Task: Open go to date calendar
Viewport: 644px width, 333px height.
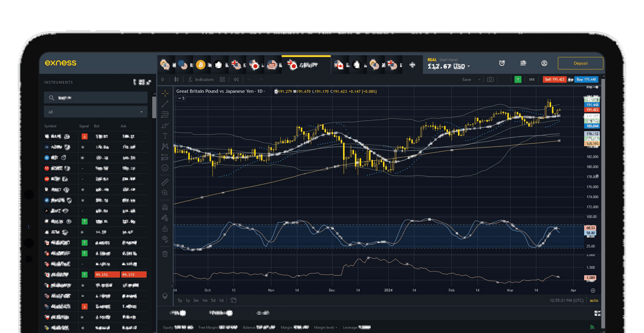Action: point(233,300)
